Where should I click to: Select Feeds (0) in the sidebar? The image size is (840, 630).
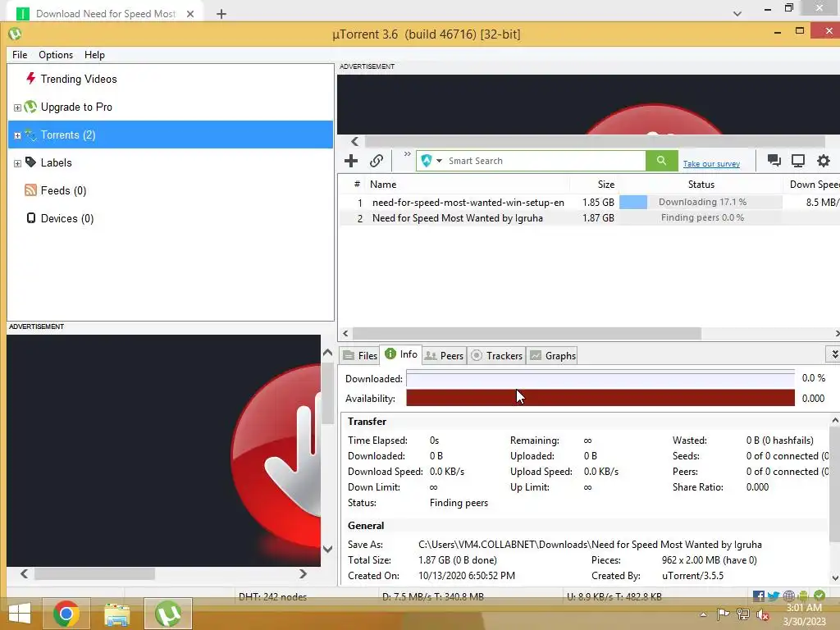(63, 190)
